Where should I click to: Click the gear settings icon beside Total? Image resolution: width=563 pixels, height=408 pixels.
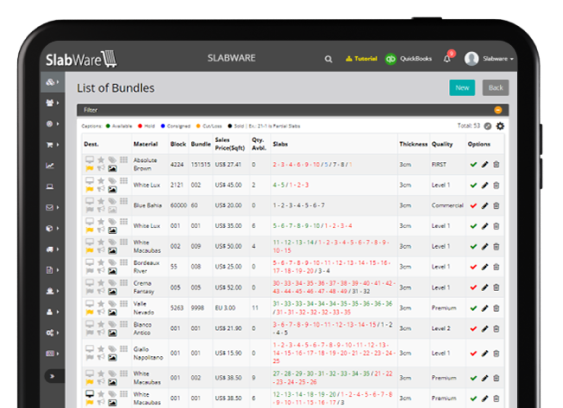click(500, 126)
